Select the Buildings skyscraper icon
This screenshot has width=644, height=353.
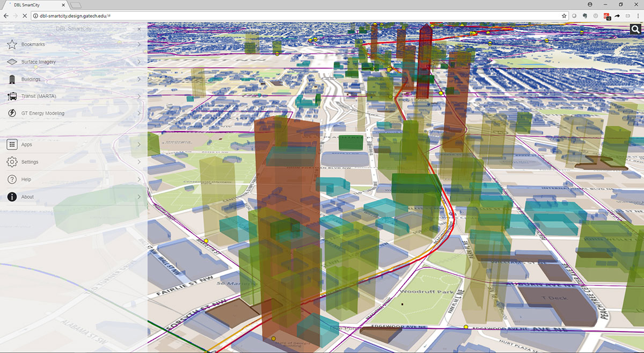point(12,80)
